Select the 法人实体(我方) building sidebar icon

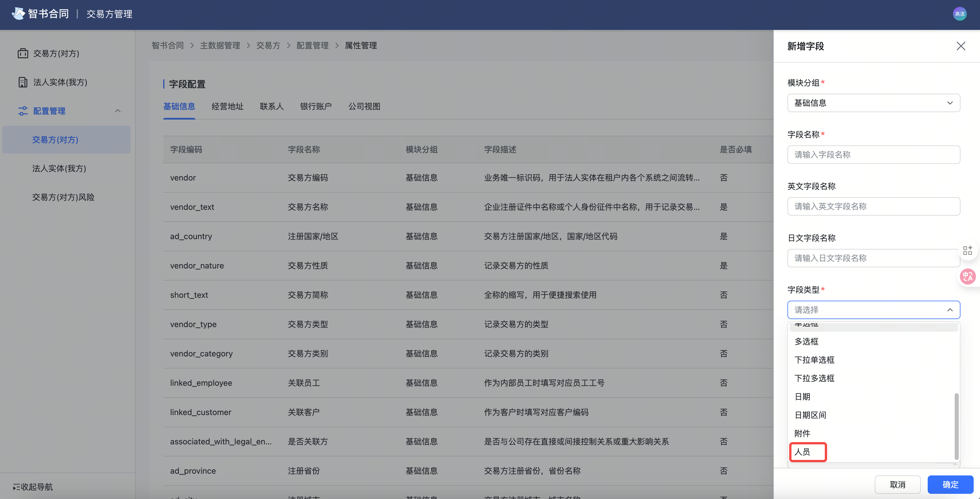pyautogui.click(x=23, y=82)
